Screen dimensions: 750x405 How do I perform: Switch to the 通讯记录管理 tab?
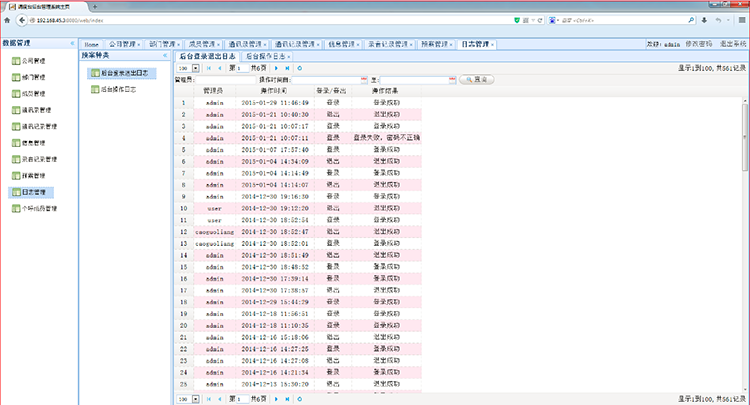(x=295, y=44)
